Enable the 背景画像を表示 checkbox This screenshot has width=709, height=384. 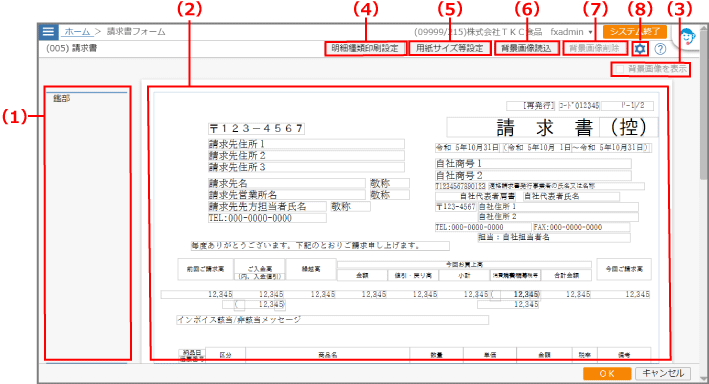coord(619,69)
